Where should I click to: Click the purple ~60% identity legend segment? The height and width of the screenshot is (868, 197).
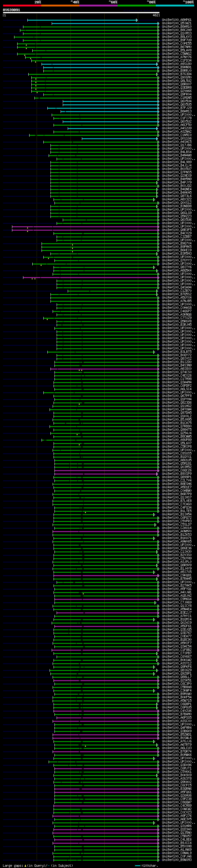click(x=98, y=6)
